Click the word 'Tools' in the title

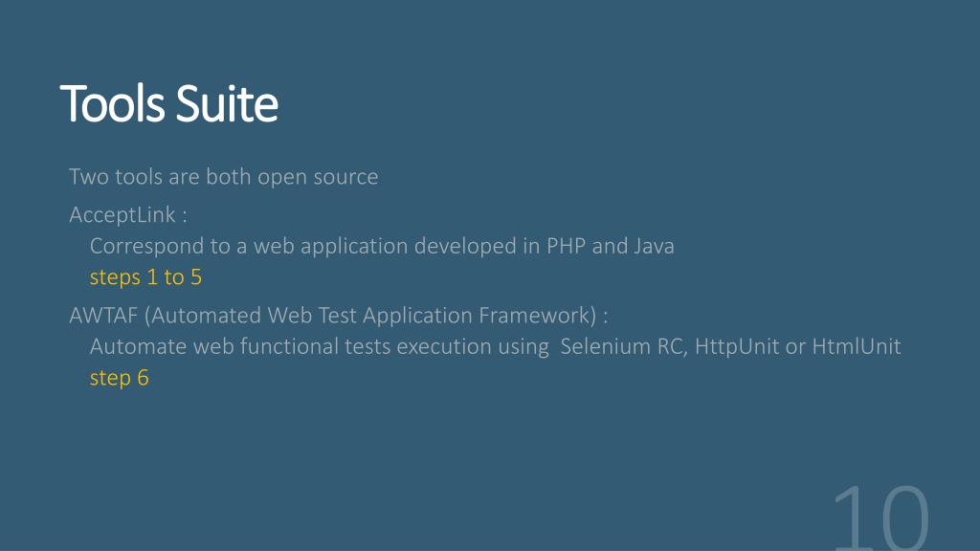(113, 103)
